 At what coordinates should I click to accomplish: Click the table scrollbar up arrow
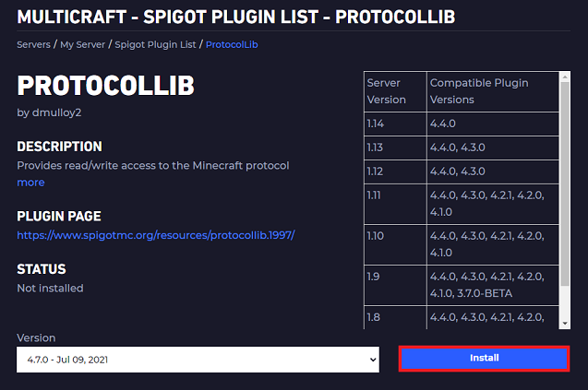[565, 78]
